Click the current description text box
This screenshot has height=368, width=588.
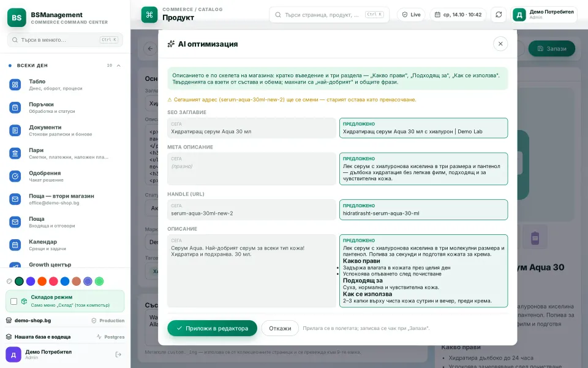pyautogui.click(x=252, y=270)
